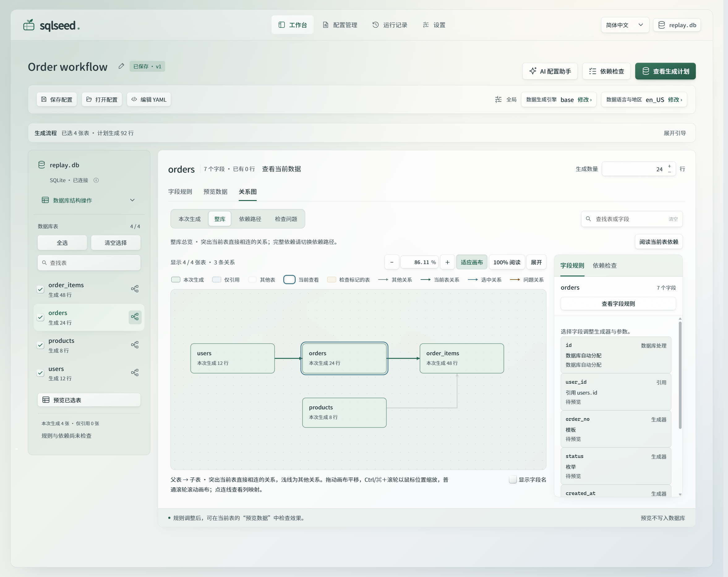Uncheck the orders table checkbox
This screenshot has height=577, width=728.
(41, 317)
